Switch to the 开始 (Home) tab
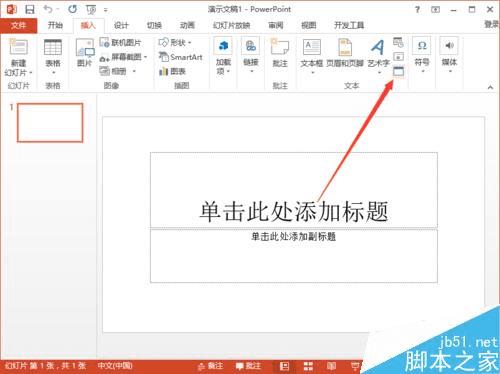This screenshot has height=374, width=500. 55,25
